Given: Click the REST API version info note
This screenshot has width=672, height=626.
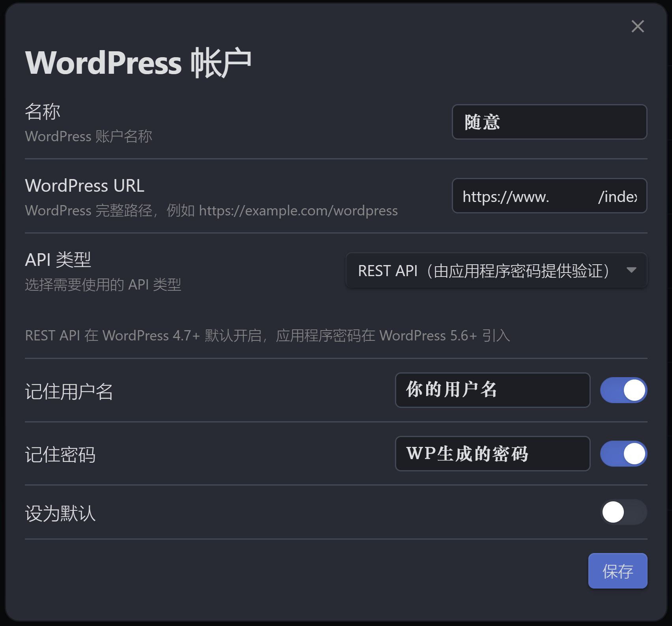Looking at the screenshot, I should 268,336.
